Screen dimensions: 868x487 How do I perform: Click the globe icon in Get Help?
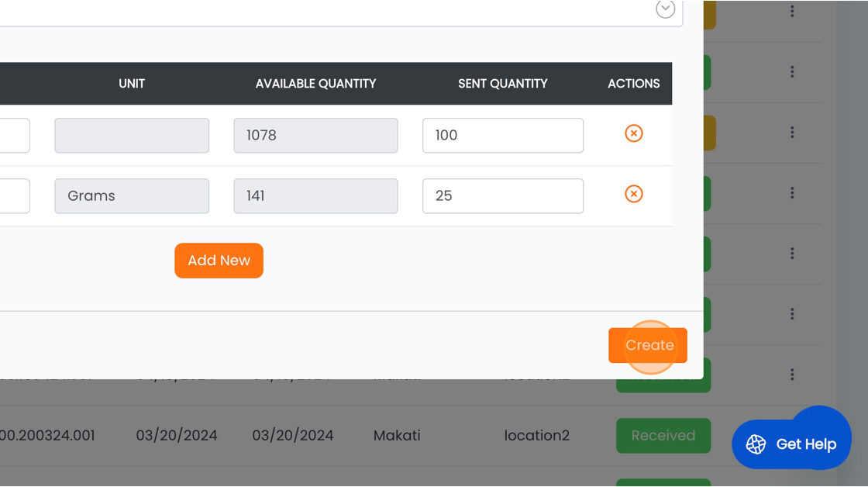(756, 444)
